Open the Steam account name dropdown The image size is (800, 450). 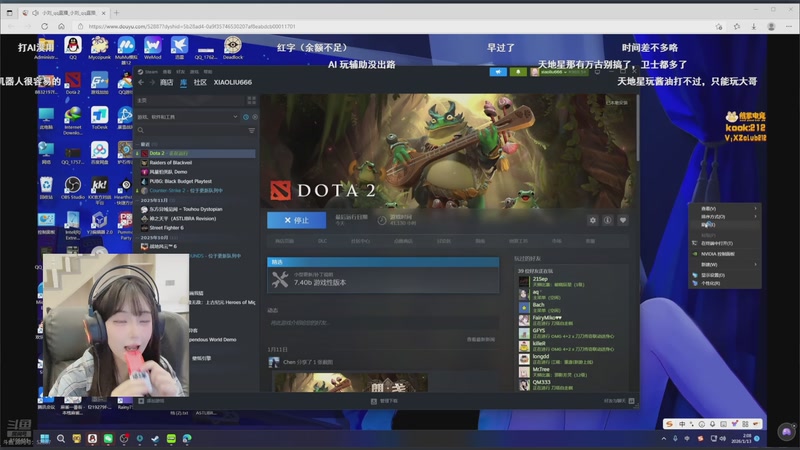tap(563, 72)
